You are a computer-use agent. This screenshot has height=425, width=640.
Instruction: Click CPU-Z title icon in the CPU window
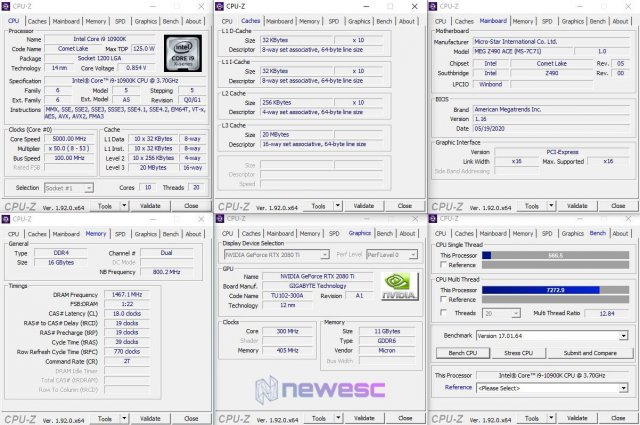7,6
